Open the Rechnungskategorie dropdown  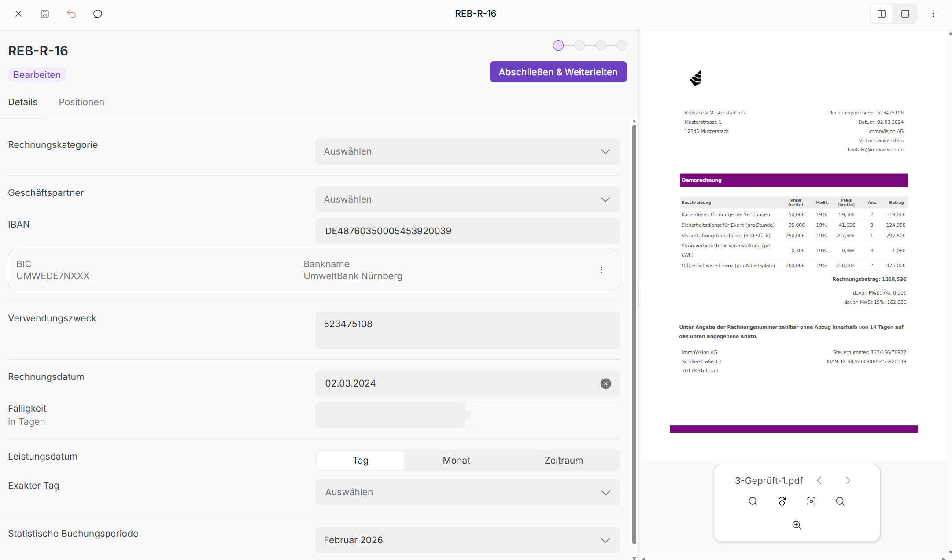[x=468, y=151]
